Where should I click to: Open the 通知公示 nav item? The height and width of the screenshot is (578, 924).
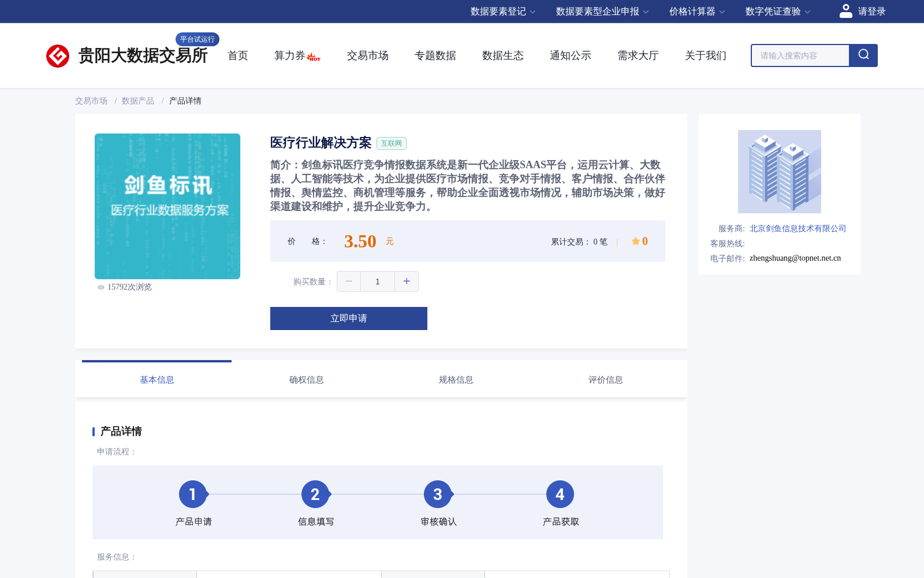pyautogui.click(x=571, y=55)
